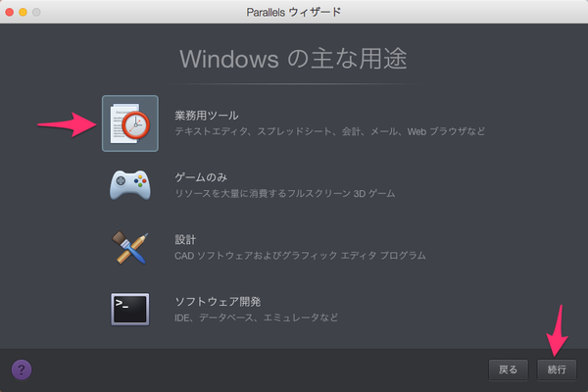Select the brush and pencil 設計 icon
This screenshot has width=588, height=392.
pyautogui.click(x=130, y=248)
